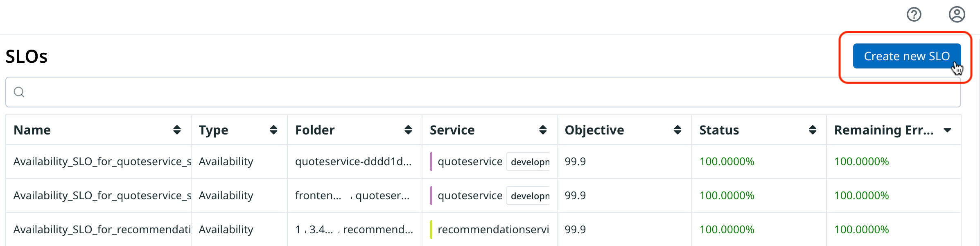Screen dimensions: 980x246
Task: Sort by Folder column arrows
Action: 408,130
